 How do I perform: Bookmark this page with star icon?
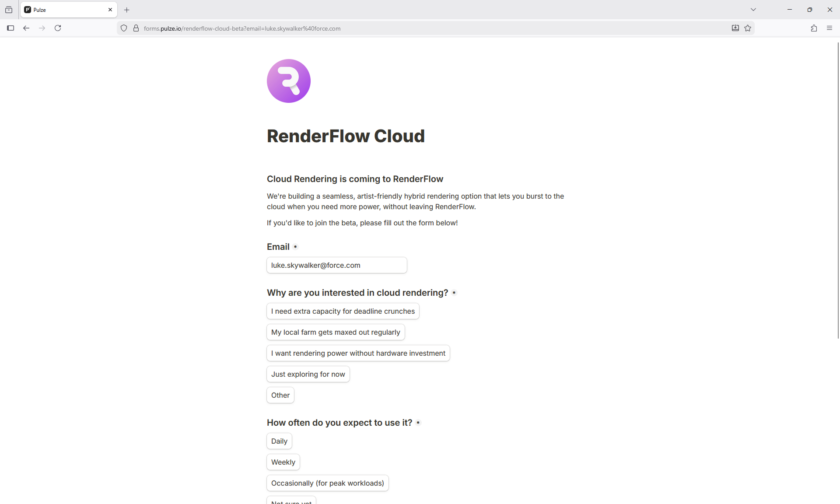[748, 28]
